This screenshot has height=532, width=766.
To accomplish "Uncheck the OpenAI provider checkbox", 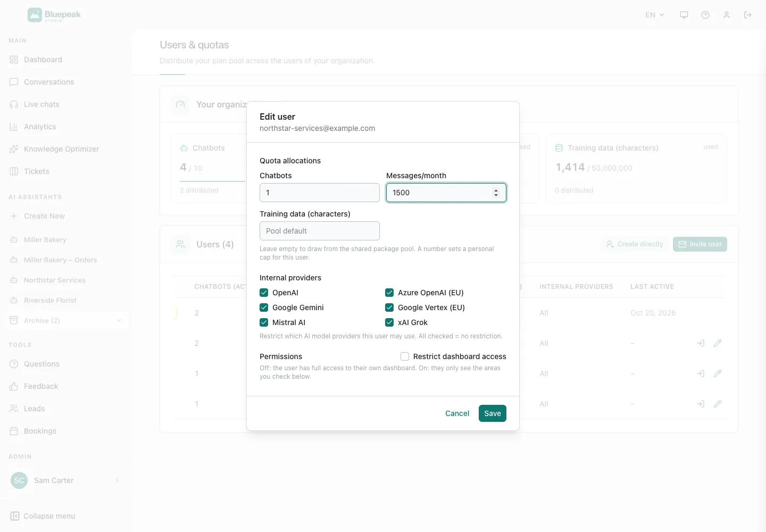I will pos(264,293).
